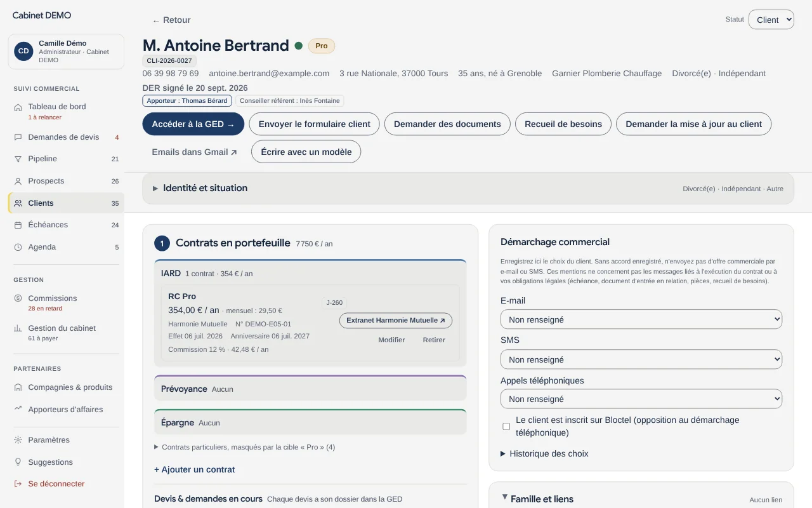Open Paramètres in the sidebar
This screenshot has width=812, height=508.
point(66,440)
